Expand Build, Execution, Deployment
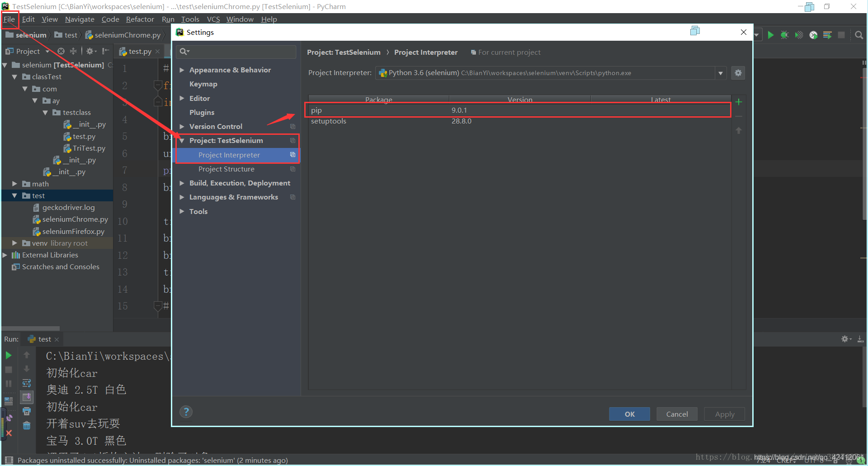 182,183
